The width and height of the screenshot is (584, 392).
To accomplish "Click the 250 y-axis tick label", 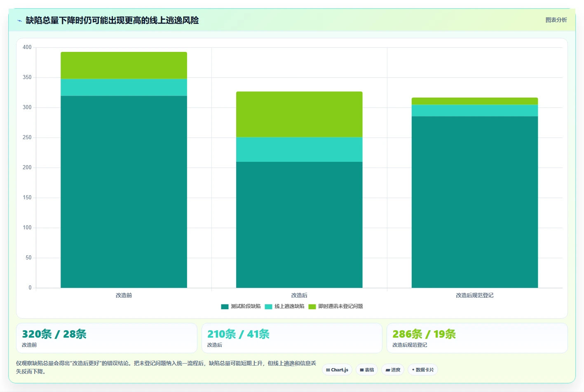I will 27,138.
